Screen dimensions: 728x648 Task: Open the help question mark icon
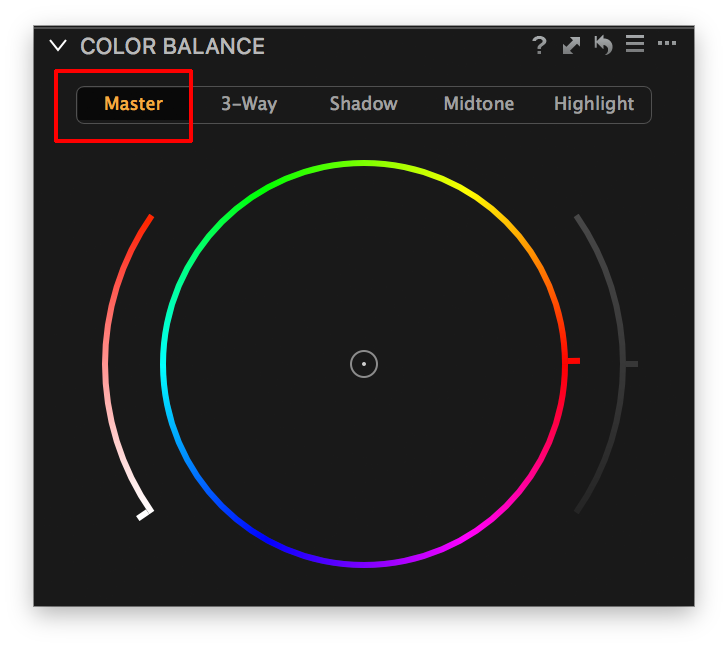click(x=539, y=45)
